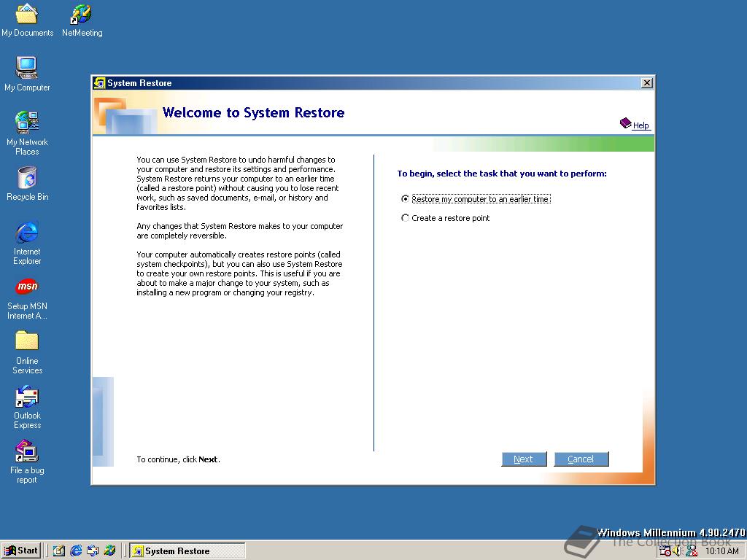The image size is (747, 560).
Task: Click the fourth Quick Launch icon beside Outlook Express
Action: pyautogui.click(x=109, y=551)
